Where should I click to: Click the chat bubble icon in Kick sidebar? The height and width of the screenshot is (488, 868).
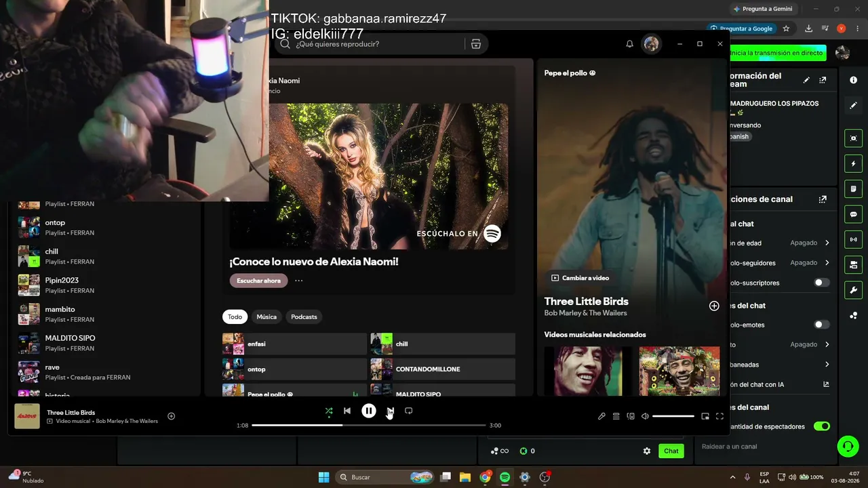tap(853, 214)
